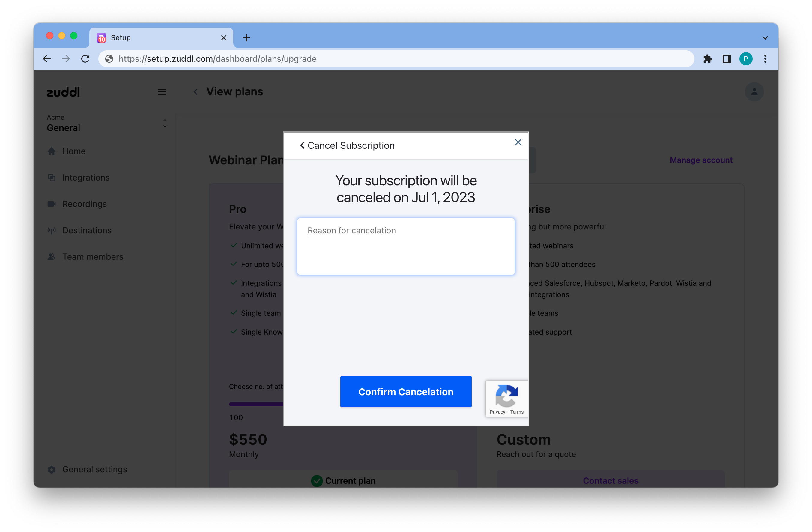Expand the tab search dropdown arrow

(x=765, y=38)
